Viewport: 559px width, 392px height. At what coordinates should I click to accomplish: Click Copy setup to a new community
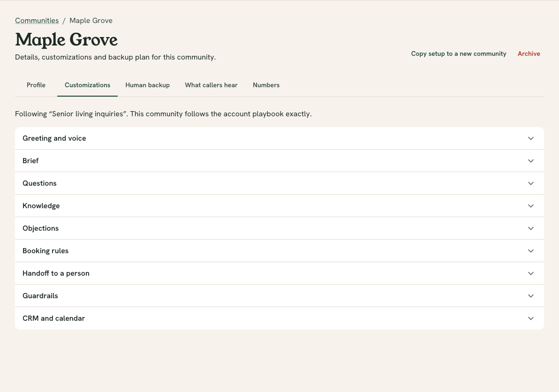coord(459,53)
